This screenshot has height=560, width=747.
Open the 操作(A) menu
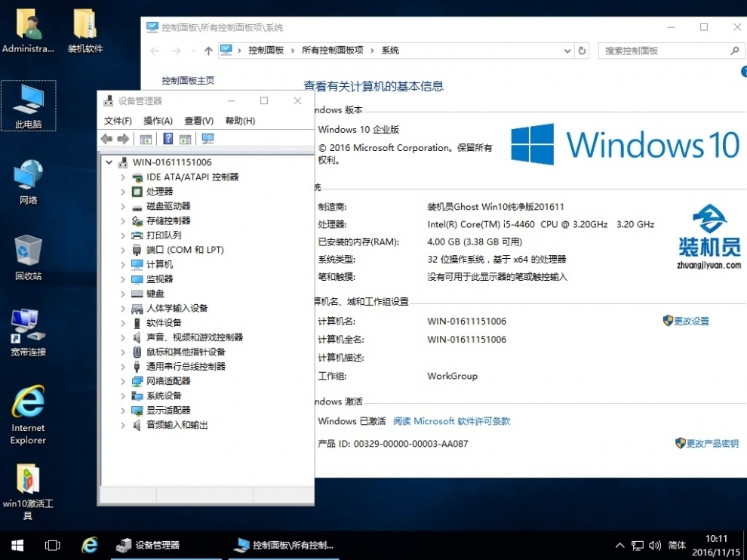click(158, 121)
